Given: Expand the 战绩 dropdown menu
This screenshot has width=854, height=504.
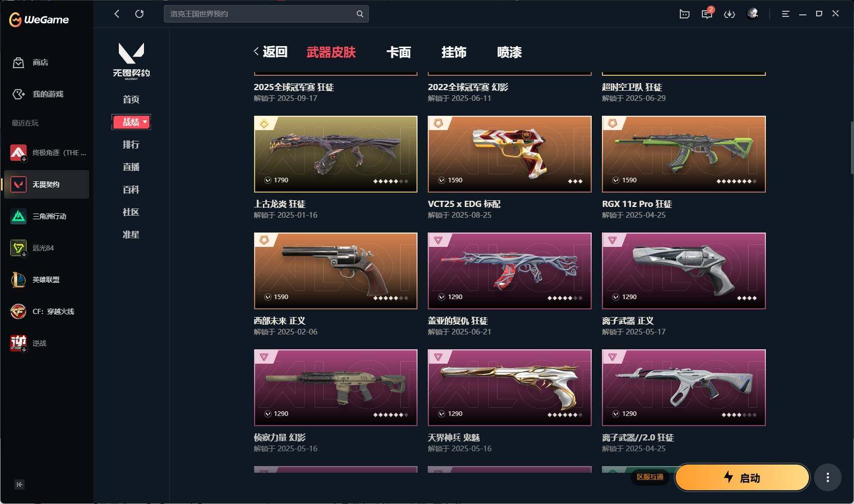Looking at the screenshot, I should coord(131,122).
